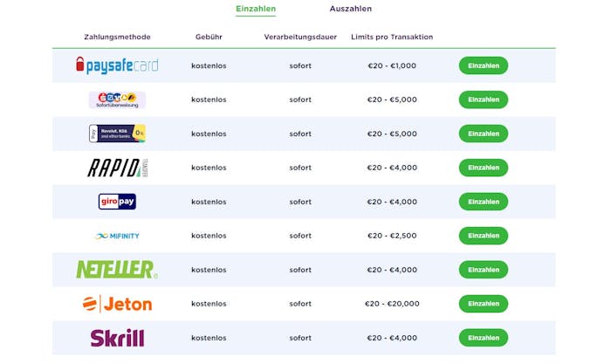Click Einzahlen in the giropay row

pos(484,202)
